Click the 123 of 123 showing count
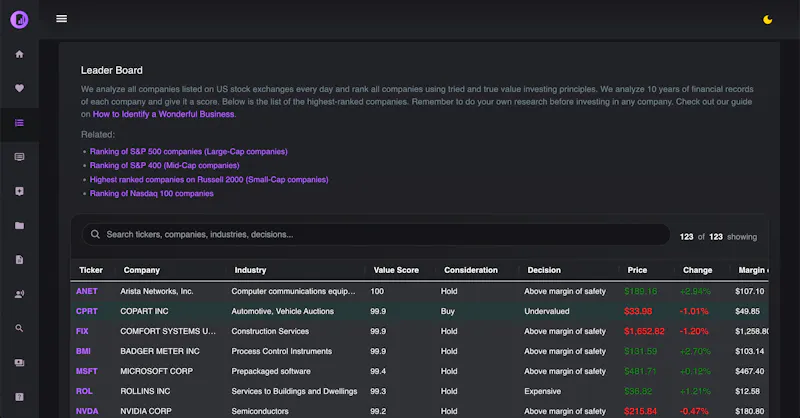The height and width of the screenshot is (418, 800). coord(718,237)
